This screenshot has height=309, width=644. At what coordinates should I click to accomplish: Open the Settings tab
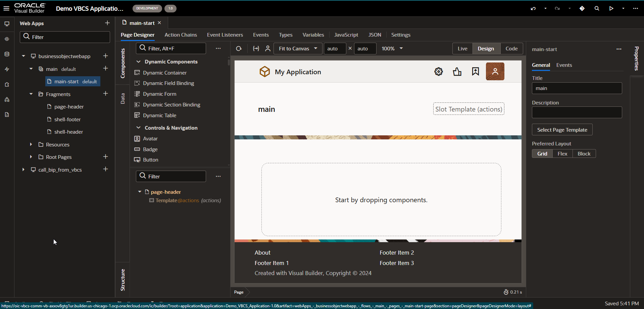401,35
